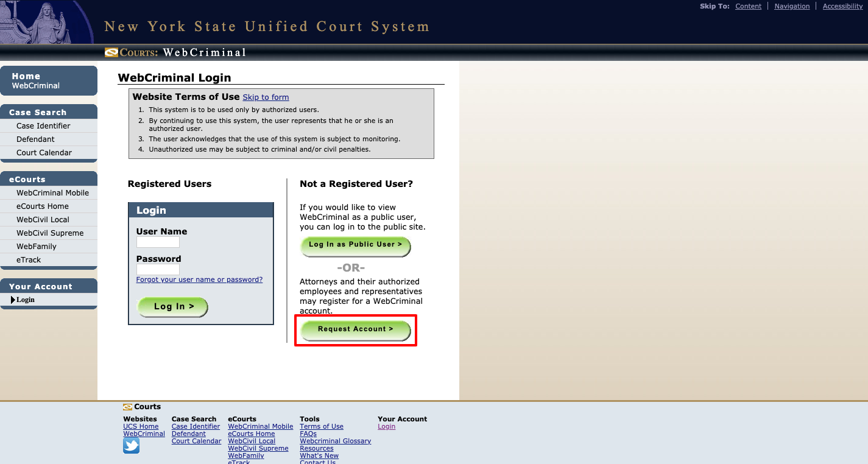Open UCS Home footer link
Viewport: 868px width, 464px height.
click(x=141, y=427)
